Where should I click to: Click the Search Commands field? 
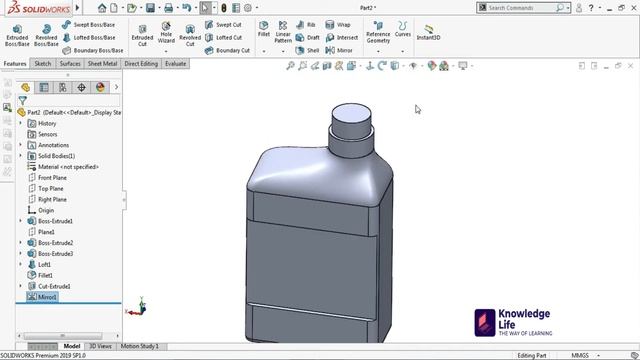523,8
